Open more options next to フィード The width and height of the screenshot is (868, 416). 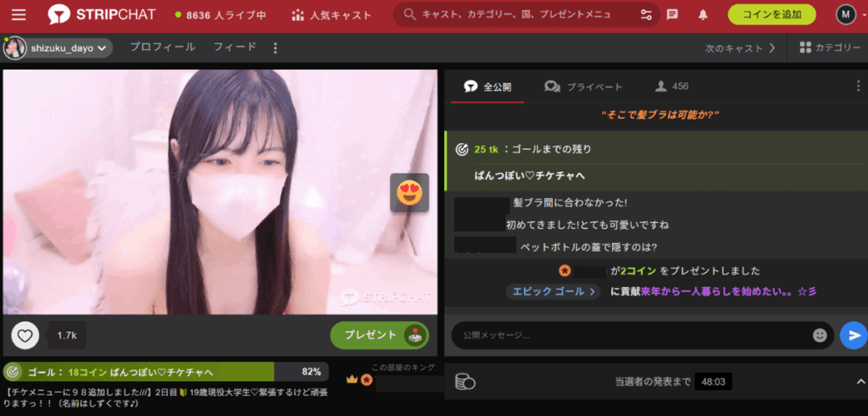coord(275,48)
